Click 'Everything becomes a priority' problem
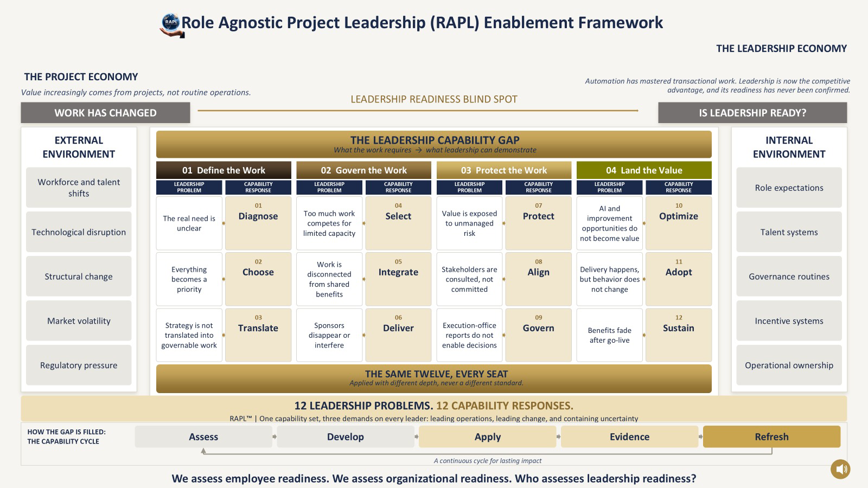The height and width of the screenshot is (488, 868). [x=189, y=279]
